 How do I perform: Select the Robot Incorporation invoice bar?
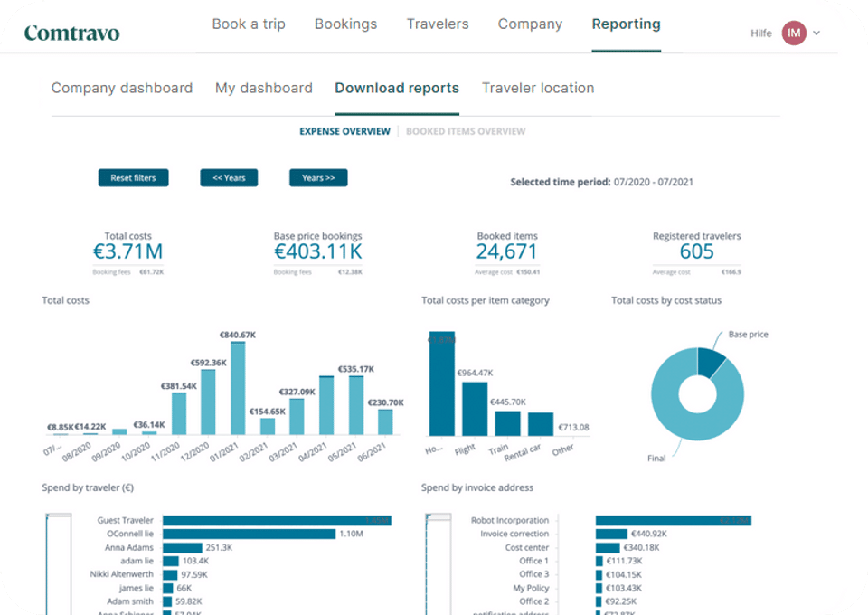(x=673, y=520)
